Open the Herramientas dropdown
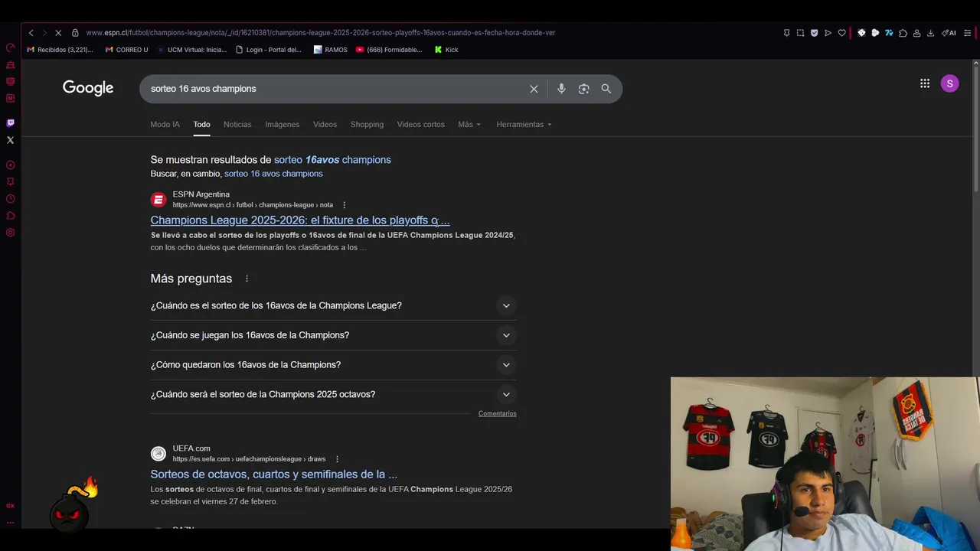The image size is (980, 551). tap(524, 124)
